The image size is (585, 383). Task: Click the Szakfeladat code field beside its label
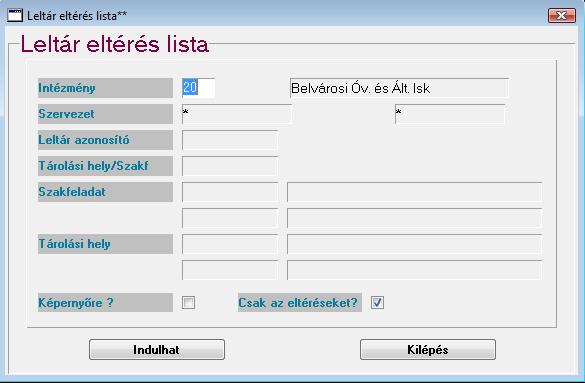pos(230,192)
